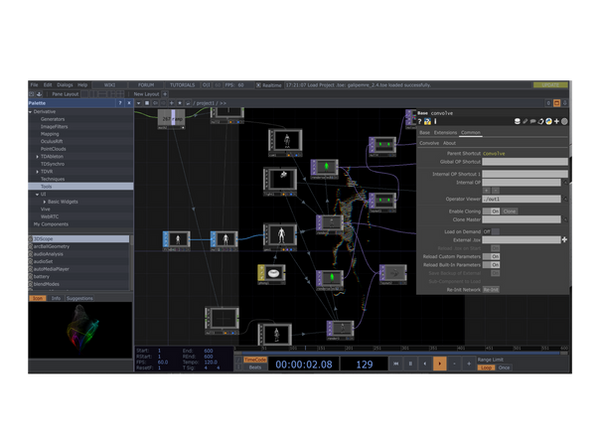Click the timeline range scrub bar
The image size is (600, 424).
pyautogui.click(x=401, y=353)
